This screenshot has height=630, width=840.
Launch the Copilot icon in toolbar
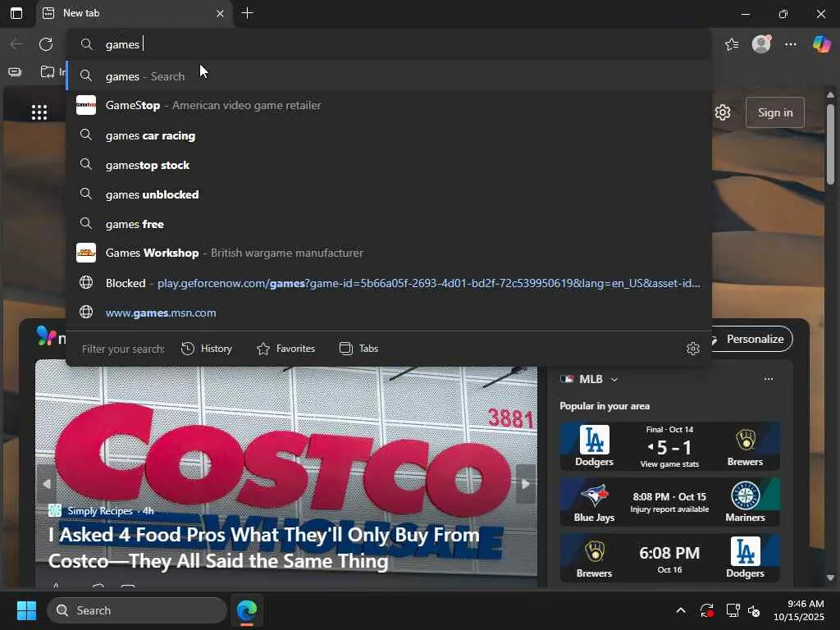click(821, 44)
